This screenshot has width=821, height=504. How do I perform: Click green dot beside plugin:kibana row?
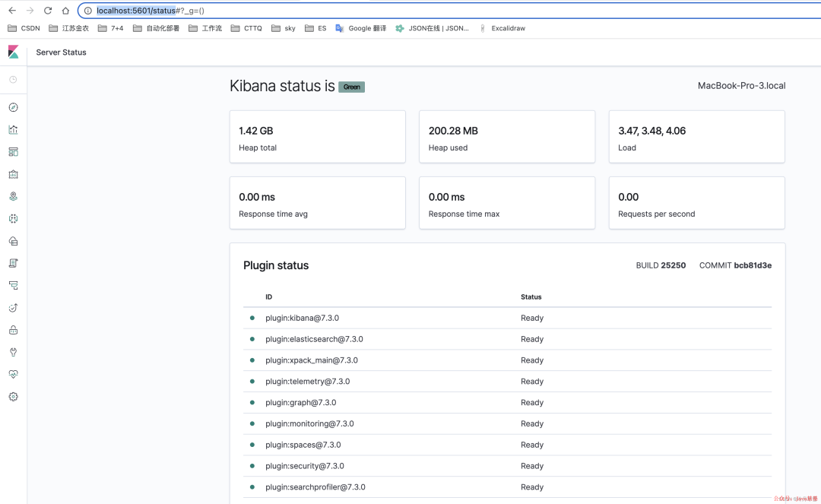pyautogui.click(x=252, y=318)
